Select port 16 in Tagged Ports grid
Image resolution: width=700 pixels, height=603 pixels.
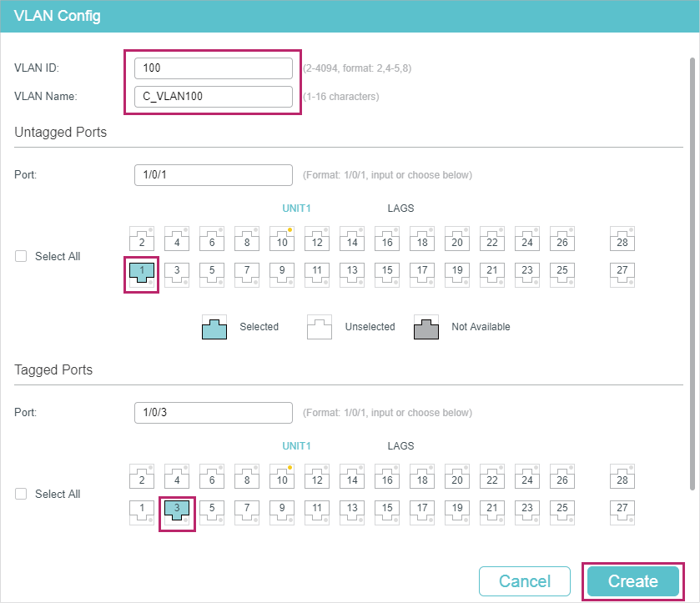[x=387, y=476]
